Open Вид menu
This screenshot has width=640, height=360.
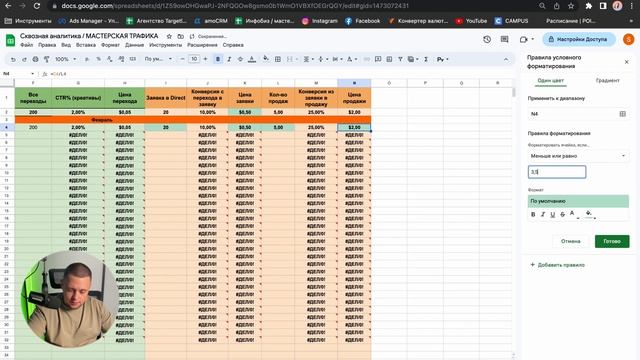click(66, 45)
